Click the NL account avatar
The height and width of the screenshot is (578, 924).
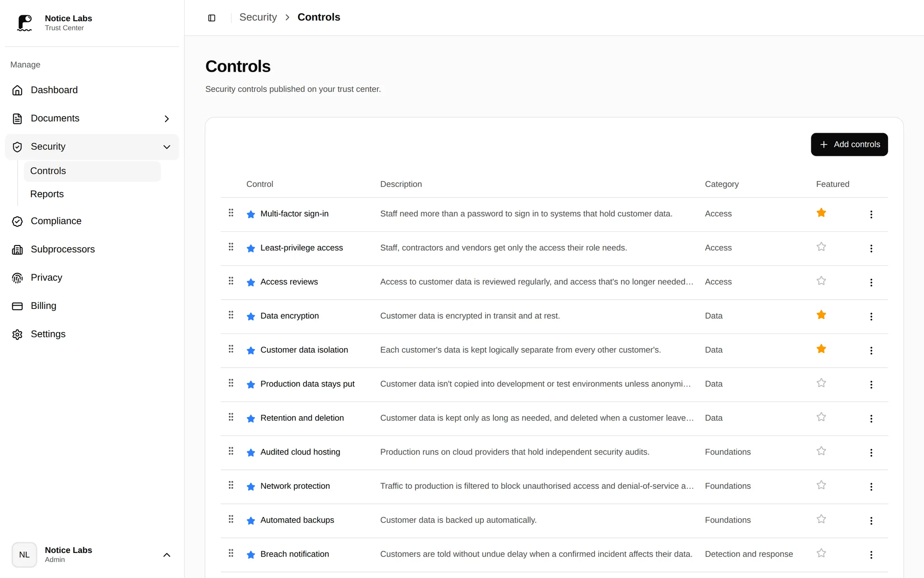24,554
